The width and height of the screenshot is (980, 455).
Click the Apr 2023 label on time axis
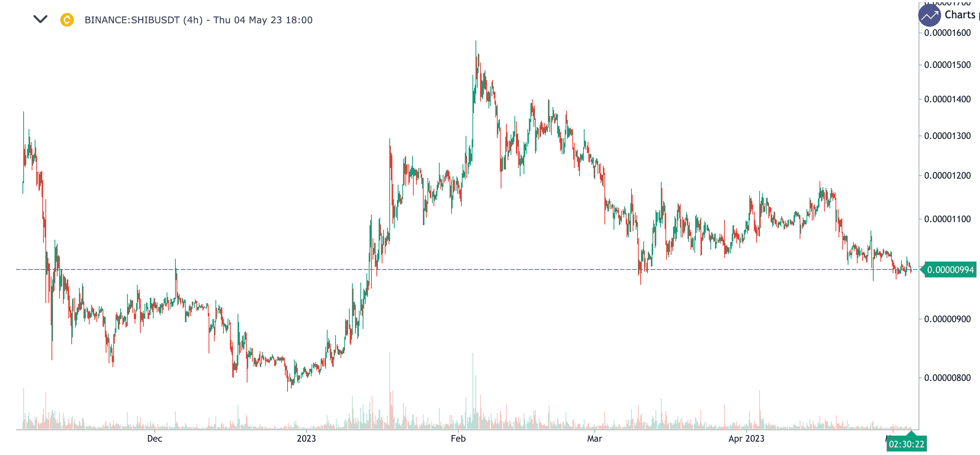[x=746, y=439]
